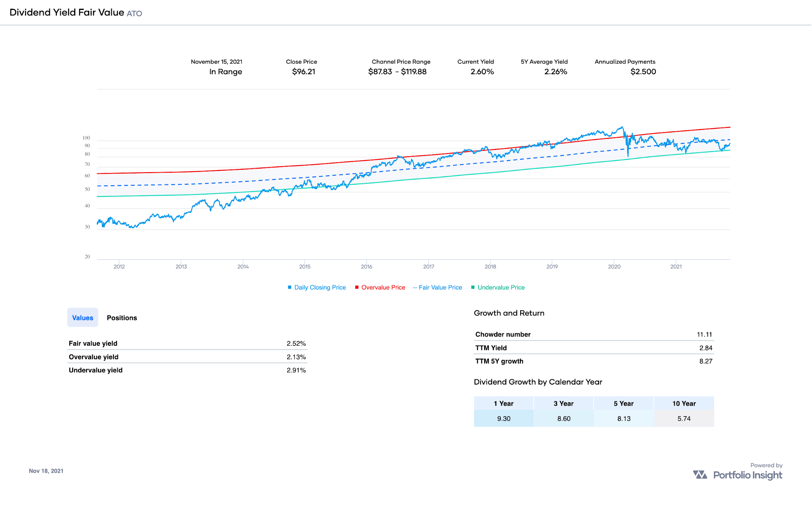
Task: Toggle Daily Closing Price legend series
Action: pos(317,287)
